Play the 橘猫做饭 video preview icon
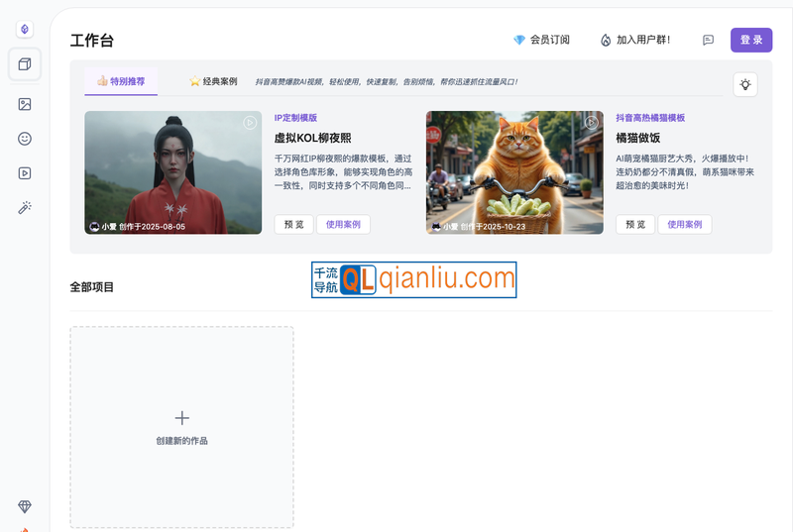This screenshot has height=532, width=793. (x=592, y=123)
